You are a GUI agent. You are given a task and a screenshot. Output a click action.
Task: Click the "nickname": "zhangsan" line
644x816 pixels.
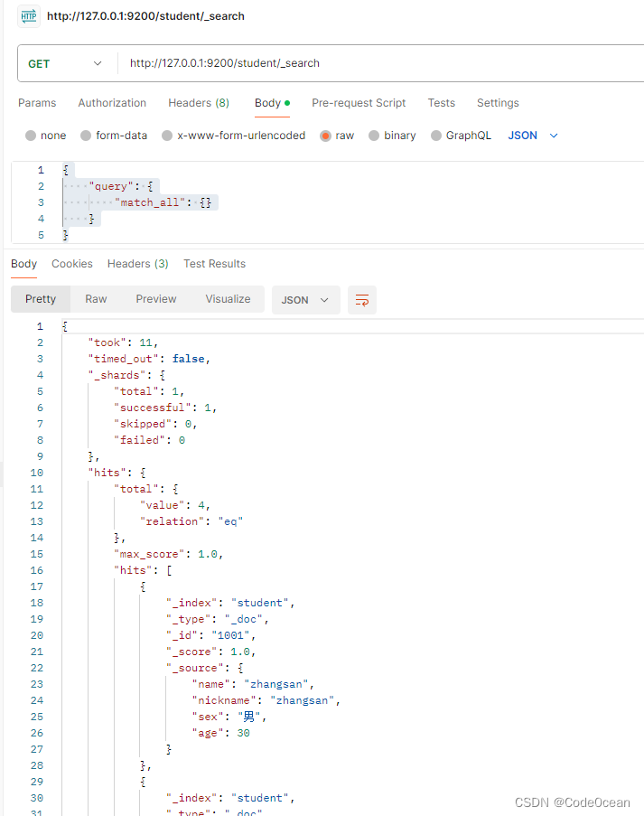pos(266,700)
